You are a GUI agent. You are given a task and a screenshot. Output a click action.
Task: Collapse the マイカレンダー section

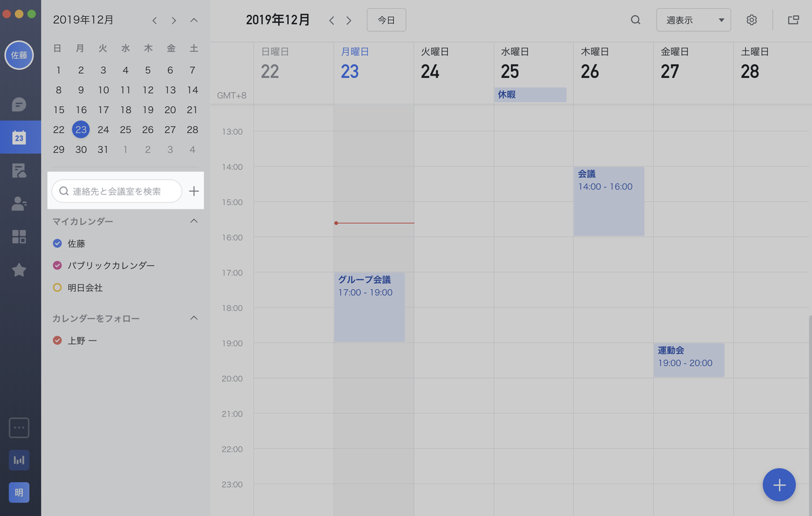click(x=194, y=221)
